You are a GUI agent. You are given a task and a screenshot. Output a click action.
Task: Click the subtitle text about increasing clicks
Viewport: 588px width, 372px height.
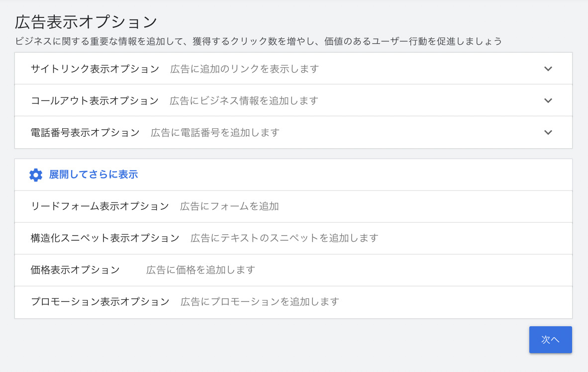click(259, 42)
